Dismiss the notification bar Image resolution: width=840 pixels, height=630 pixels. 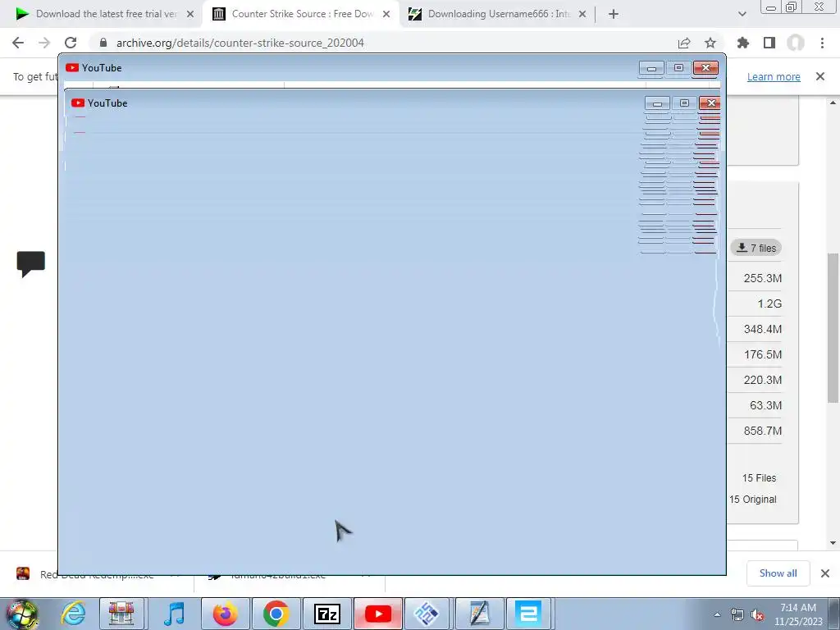pos(820,76)
